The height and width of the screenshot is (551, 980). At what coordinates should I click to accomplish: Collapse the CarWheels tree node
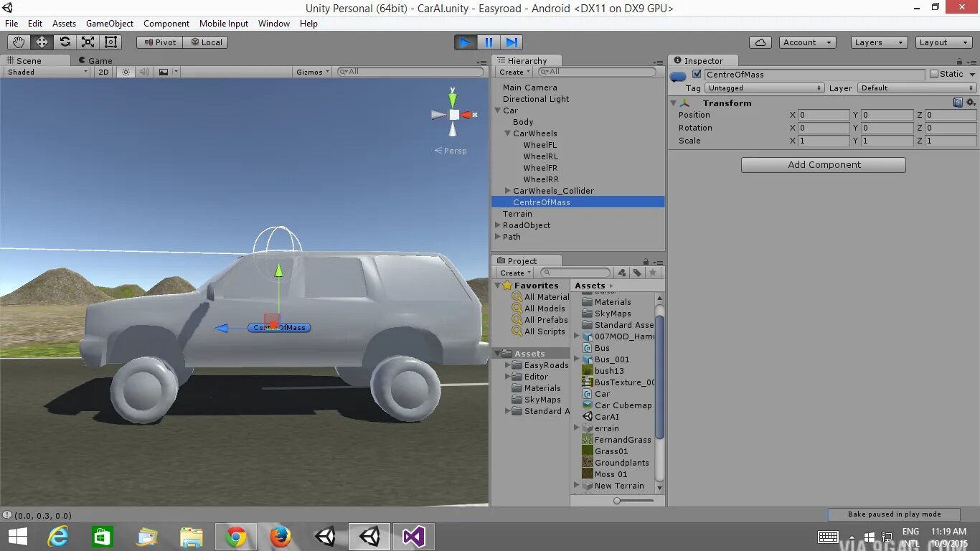508,133
